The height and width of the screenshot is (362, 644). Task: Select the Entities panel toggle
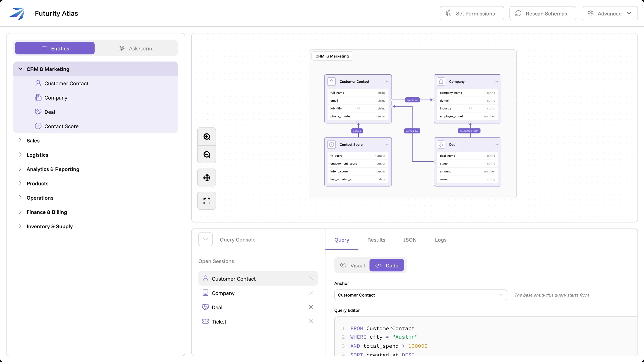(x=55, y=48)
